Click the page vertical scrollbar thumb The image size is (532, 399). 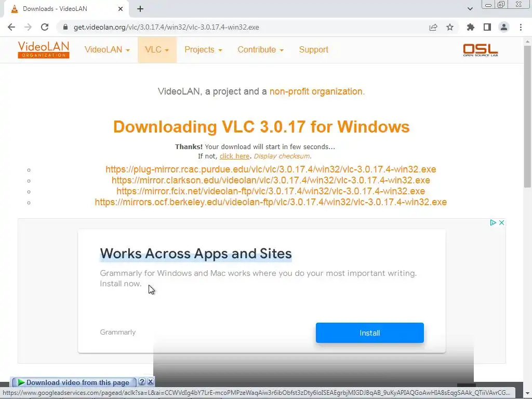coord(527,116)
